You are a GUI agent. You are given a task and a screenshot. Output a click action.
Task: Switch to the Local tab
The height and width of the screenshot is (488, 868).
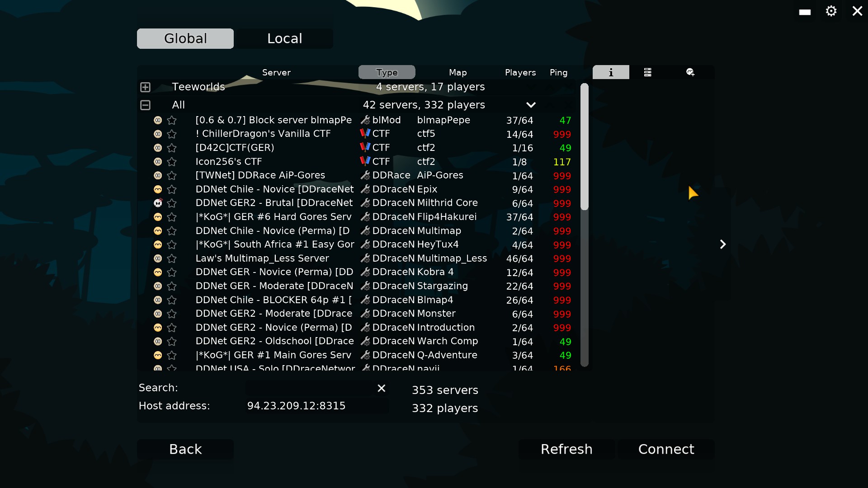(284, 38)
